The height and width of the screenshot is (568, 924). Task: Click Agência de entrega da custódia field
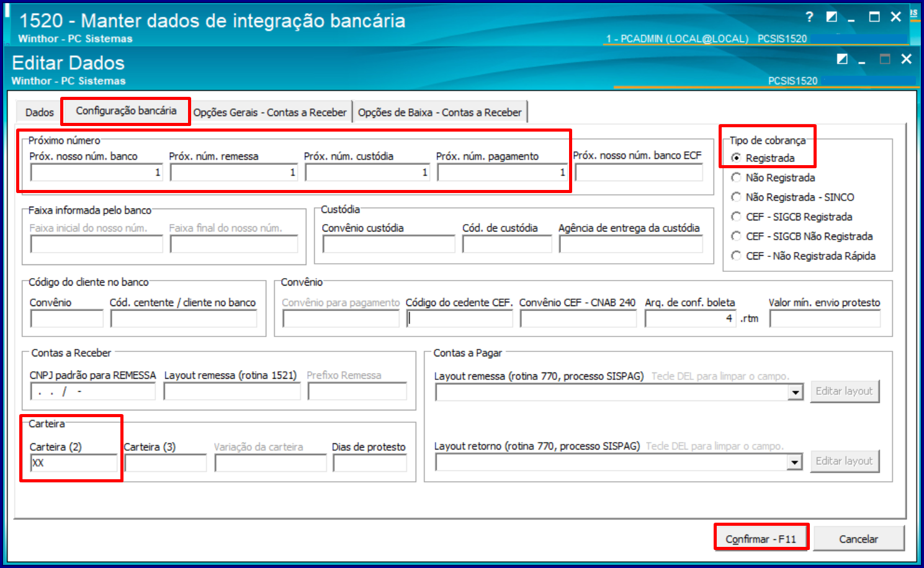pyautogui.click(x=631, y=244)
